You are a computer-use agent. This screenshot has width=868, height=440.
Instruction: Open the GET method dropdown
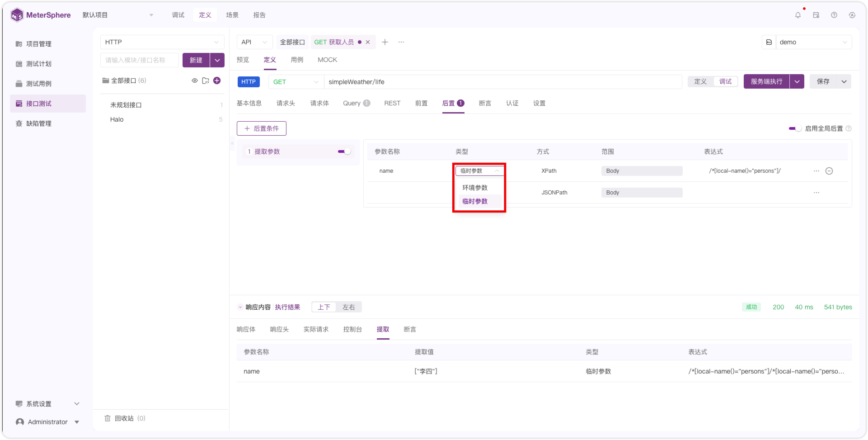(296, 82)
